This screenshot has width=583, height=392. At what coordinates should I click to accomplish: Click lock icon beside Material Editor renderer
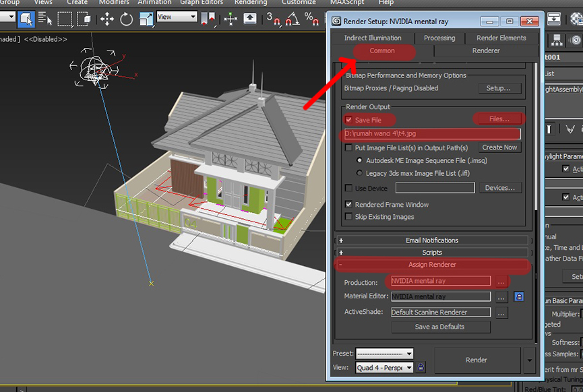coord(519,296)
